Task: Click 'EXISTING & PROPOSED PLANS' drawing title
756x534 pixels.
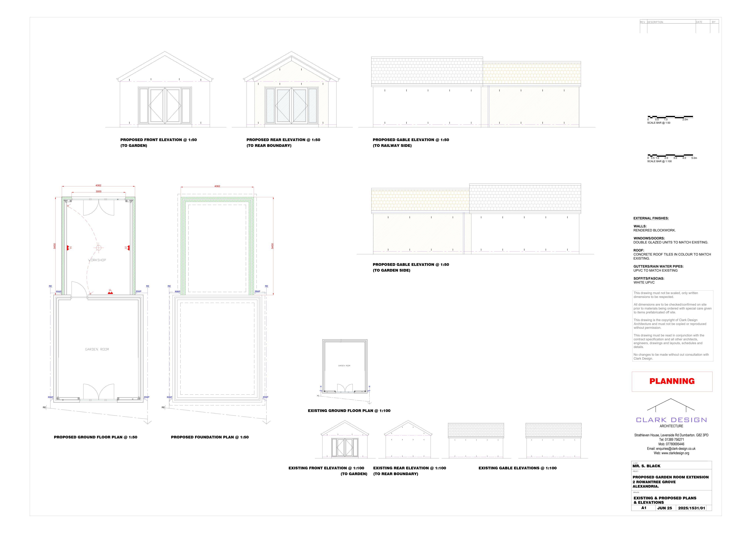Action: 665,498
